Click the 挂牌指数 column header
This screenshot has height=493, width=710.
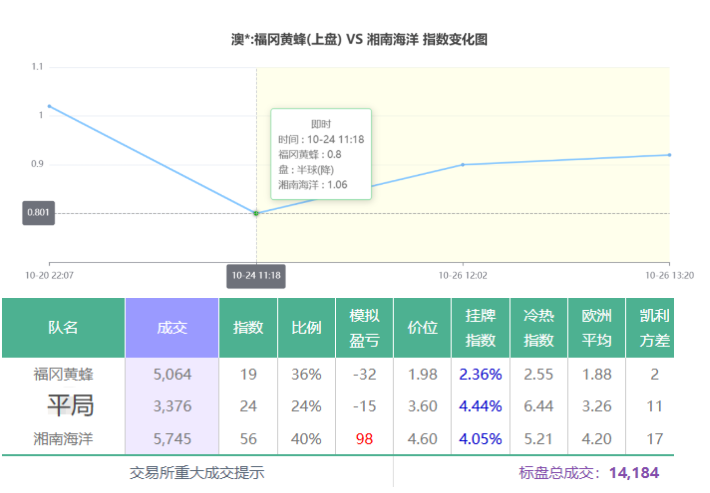481,327
